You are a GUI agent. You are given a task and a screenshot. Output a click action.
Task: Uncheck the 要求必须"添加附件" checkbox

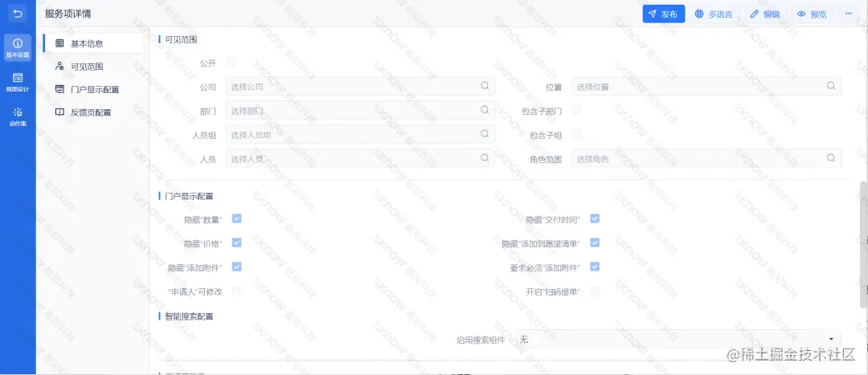pyautogui.click(x=595, y=267)
